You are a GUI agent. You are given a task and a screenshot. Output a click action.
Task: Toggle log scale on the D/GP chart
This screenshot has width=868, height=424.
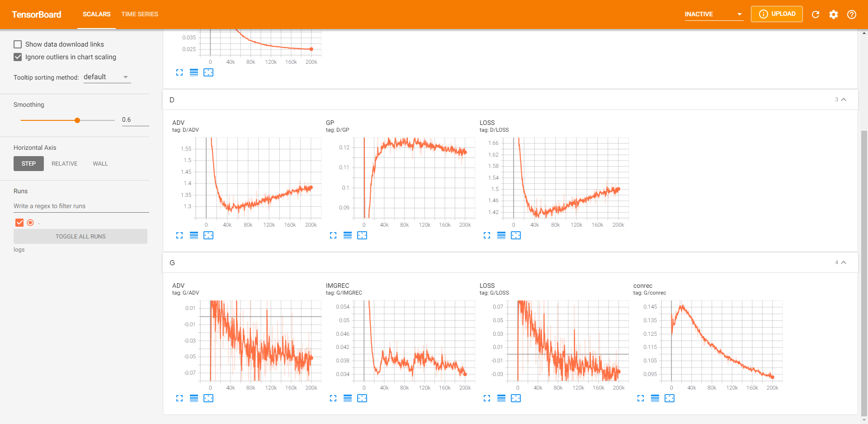pyautogui.click(x=348, y=235)
